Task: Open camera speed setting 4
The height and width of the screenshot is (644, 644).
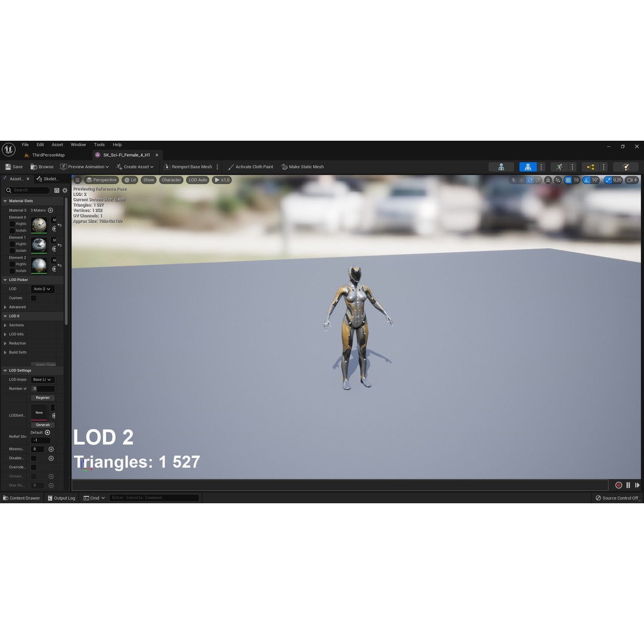Action: 632,180
